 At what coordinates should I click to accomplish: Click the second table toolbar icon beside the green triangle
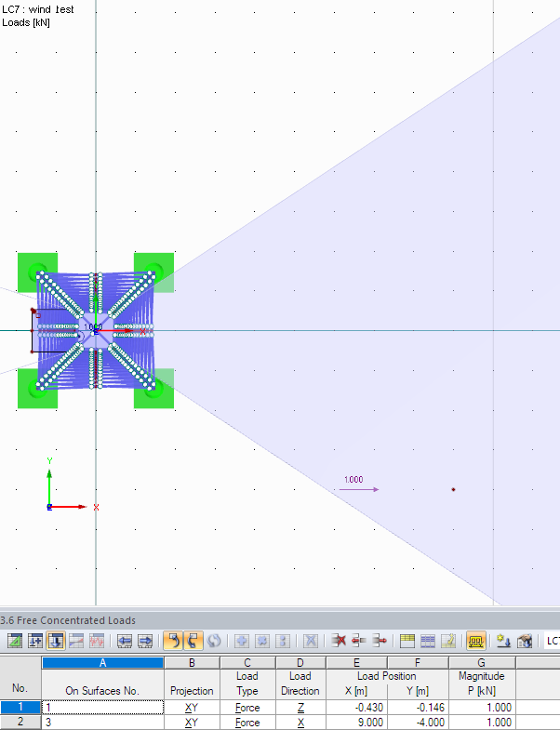point(35,641)
